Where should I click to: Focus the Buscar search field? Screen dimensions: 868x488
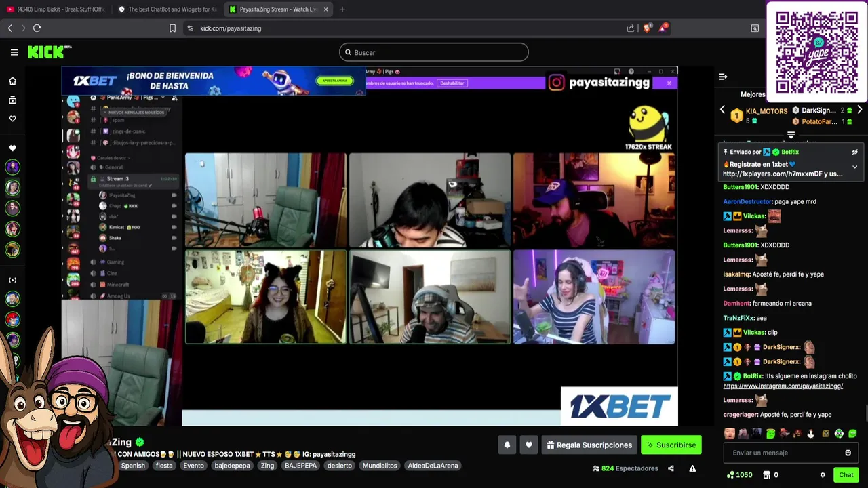click(x=434, y=52)
